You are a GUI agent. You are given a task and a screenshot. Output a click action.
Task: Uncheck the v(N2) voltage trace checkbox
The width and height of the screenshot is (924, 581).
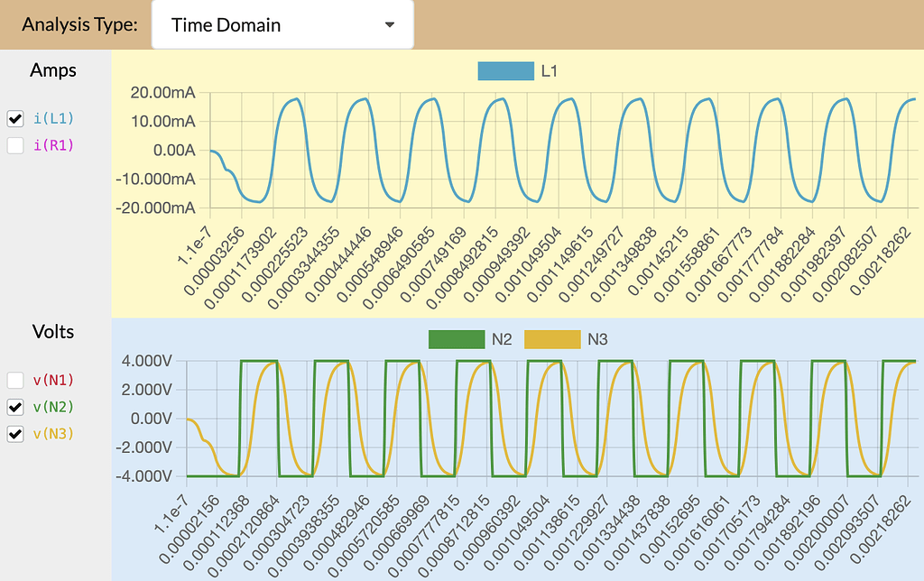coord(14,407)
